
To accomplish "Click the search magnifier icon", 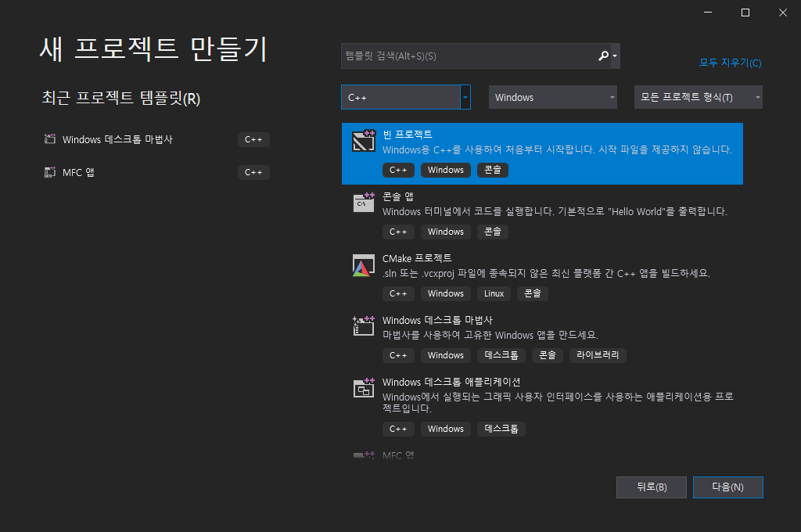I will (603, 56).
